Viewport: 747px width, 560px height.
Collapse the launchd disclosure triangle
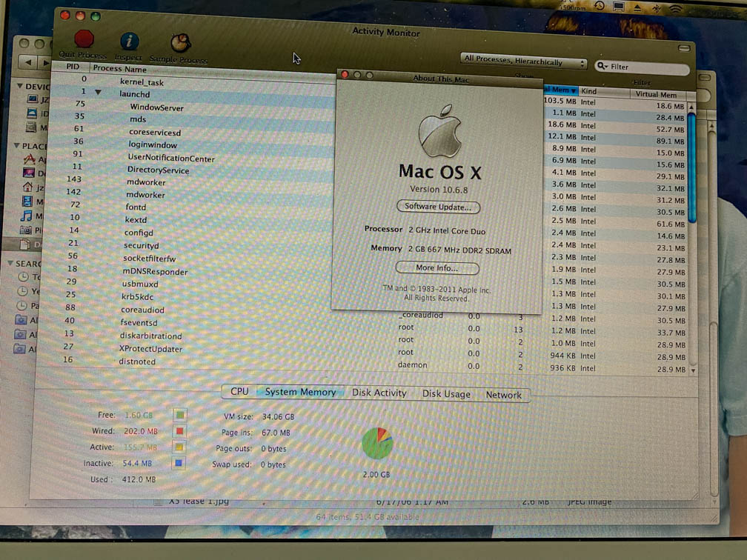(98, 92)
